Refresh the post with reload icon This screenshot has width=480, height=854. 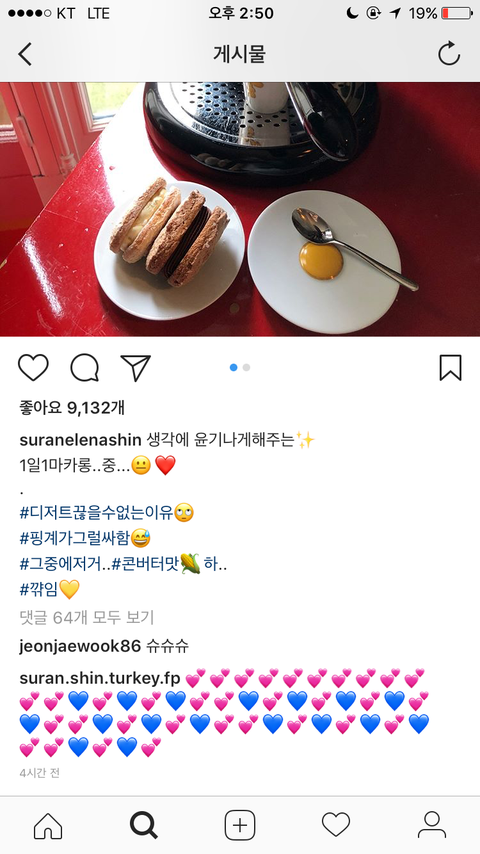click(x=449, y=54)
